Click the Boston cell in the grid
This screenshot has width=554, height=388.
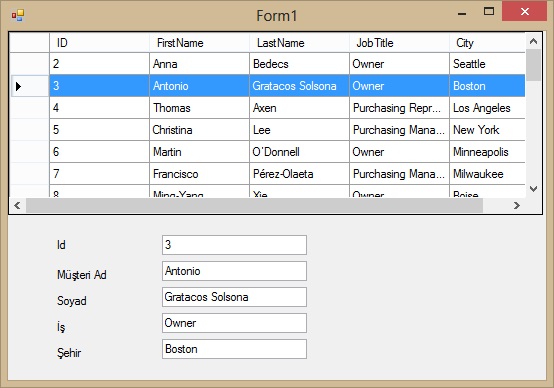[x=487, y=86]
